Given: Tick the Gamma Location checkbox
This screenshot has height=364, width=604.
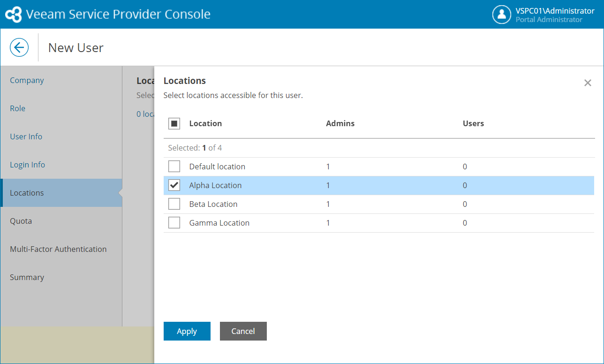Looking at the screenshot, I should [174, 223].
